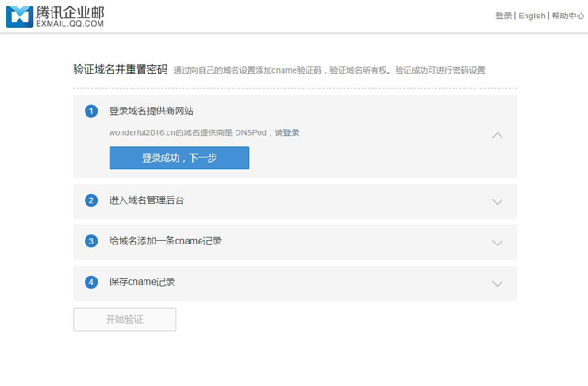Click the 登录 link in top navigation
The width and height of the screenshot is (588, 386).
[x=503, y=16]
